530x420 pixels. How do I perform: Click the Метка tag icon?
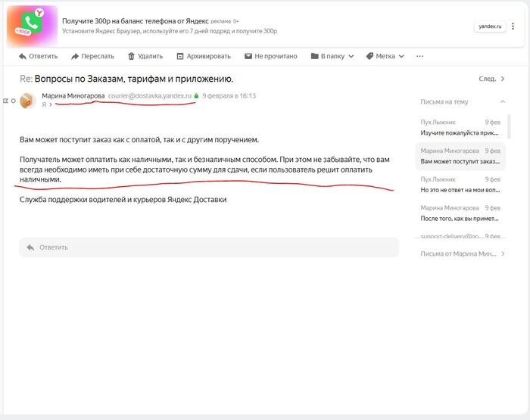(x=369, y=56)
